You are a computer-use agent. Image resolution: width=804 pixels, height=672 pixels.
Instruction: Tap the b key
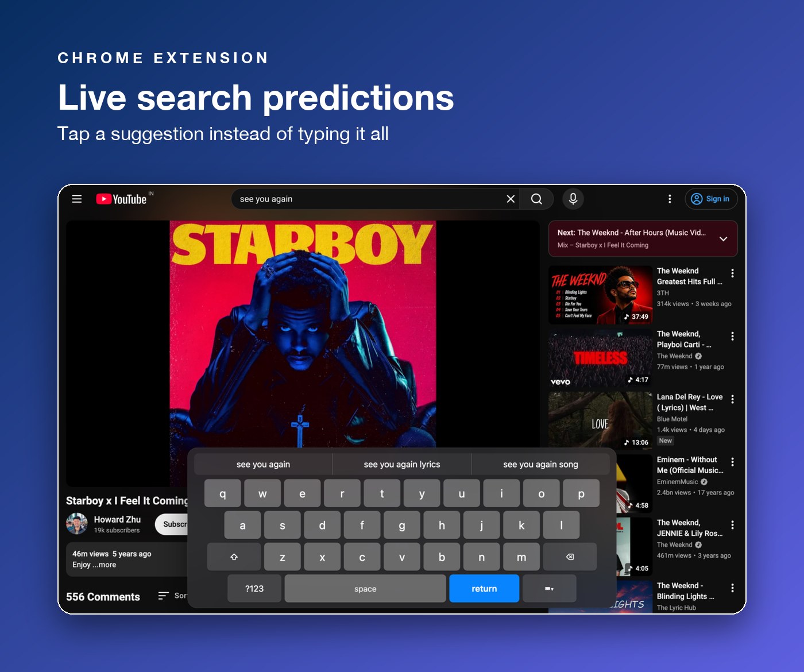pos(442,557)
